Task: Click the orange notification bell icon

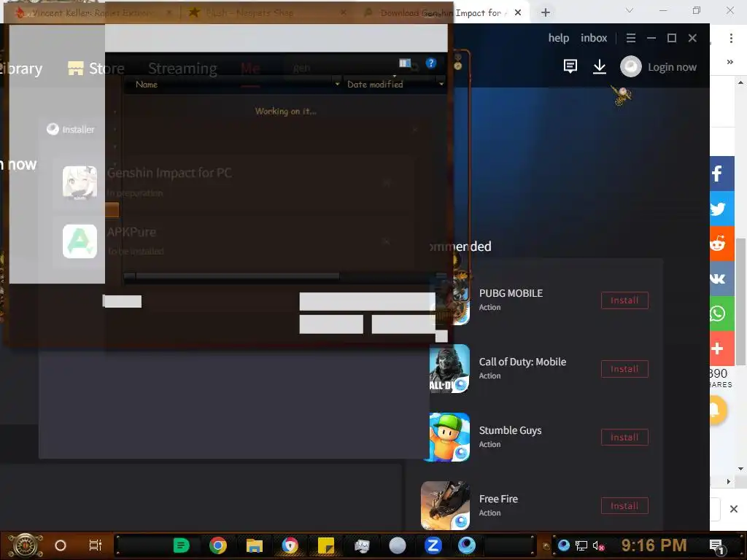Action: pyautogui.click(x=718, y=410)
